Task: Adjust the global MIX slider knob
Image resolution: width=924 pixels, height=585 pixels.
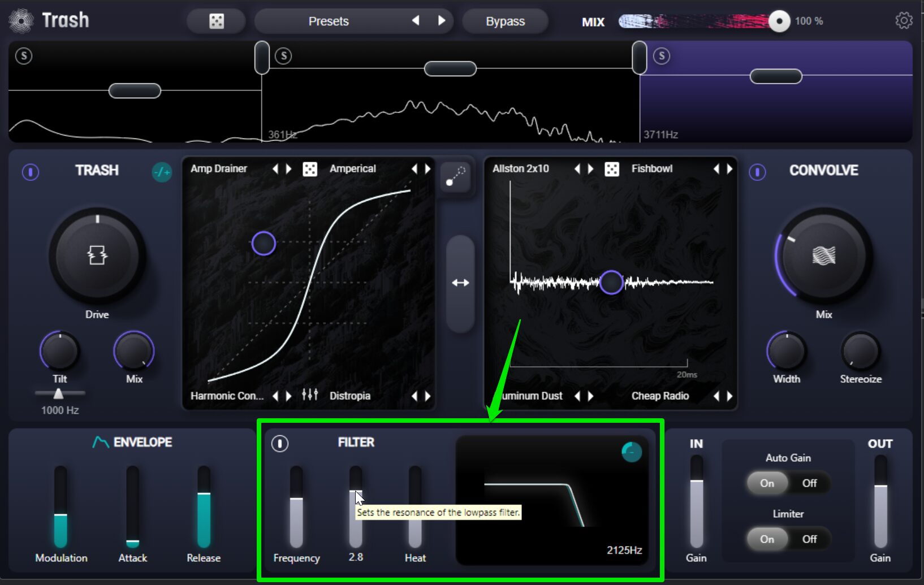Action: pos(779,21)
